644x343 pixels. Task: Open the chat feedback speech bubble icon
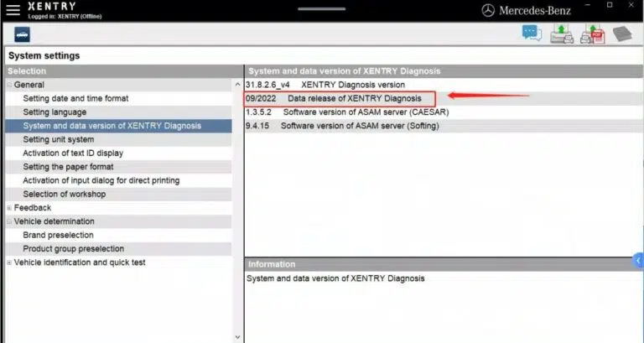532,33
